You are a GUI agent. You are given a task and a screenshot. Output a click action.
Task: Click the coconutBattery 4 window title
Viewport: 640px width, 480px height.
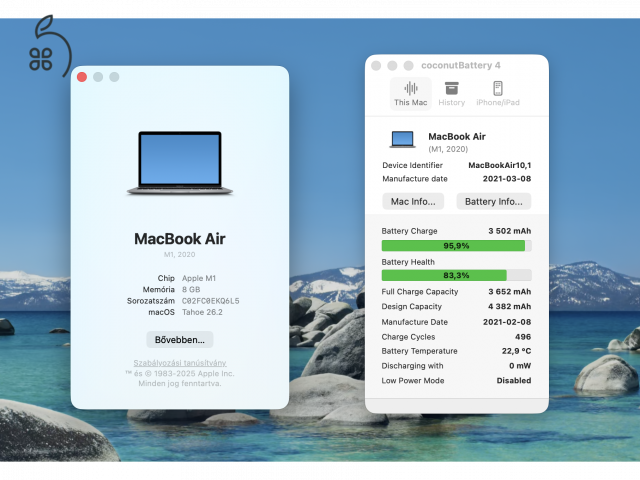click(x=460, y=65)
